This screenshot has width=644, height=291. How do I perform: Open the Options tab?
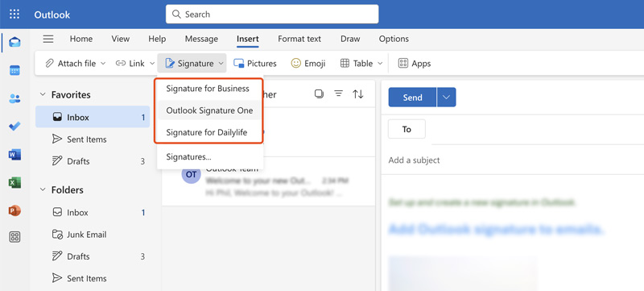point(394,39)
